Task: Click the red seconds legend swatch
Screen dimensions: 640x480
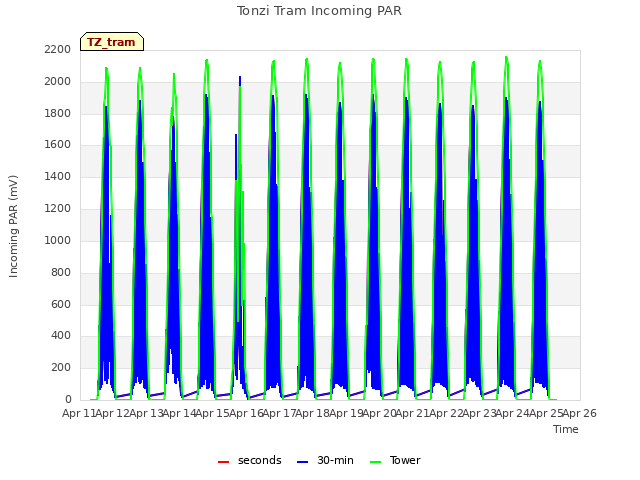Action: 223,462
